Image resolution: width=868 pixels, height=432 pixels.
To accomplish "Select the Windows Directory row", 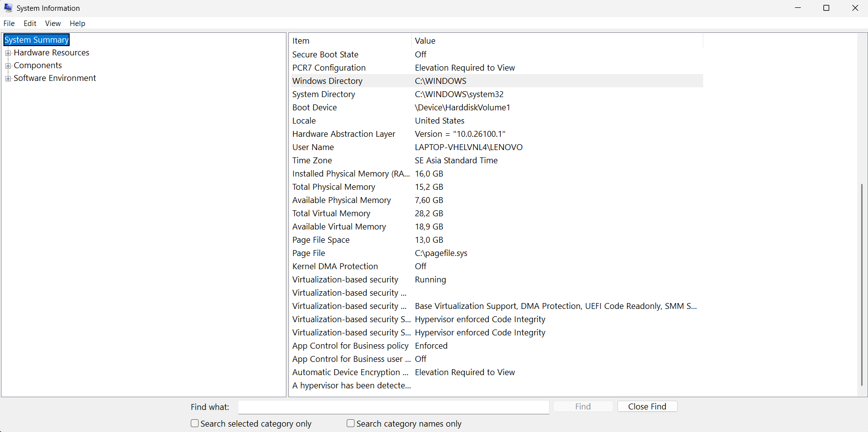I will 496,81.
